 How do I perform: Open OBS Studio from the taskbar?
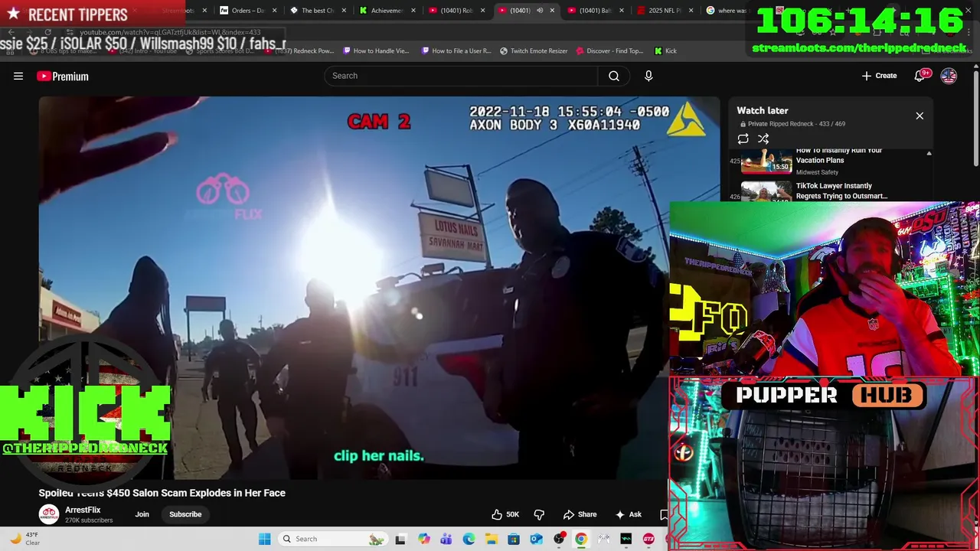point(559,539)
